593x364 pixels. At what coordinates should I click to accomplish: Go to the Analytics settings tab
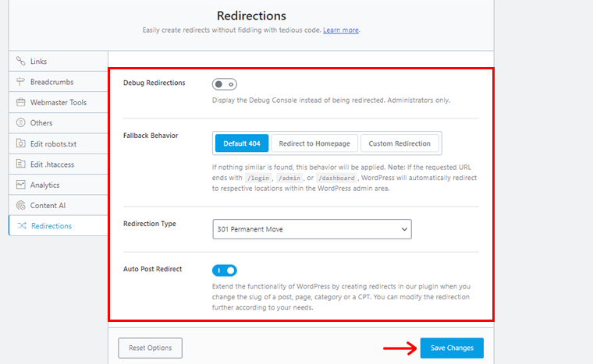pos(45,185)
